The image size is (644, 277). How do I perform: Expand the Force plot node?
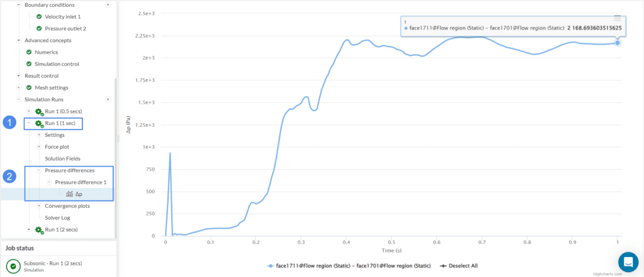pyautogui.click(x=39, y=147)
